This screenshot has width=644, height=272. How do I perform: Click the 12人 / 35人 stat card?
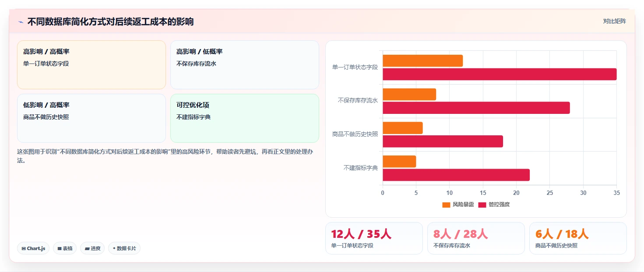374,238
